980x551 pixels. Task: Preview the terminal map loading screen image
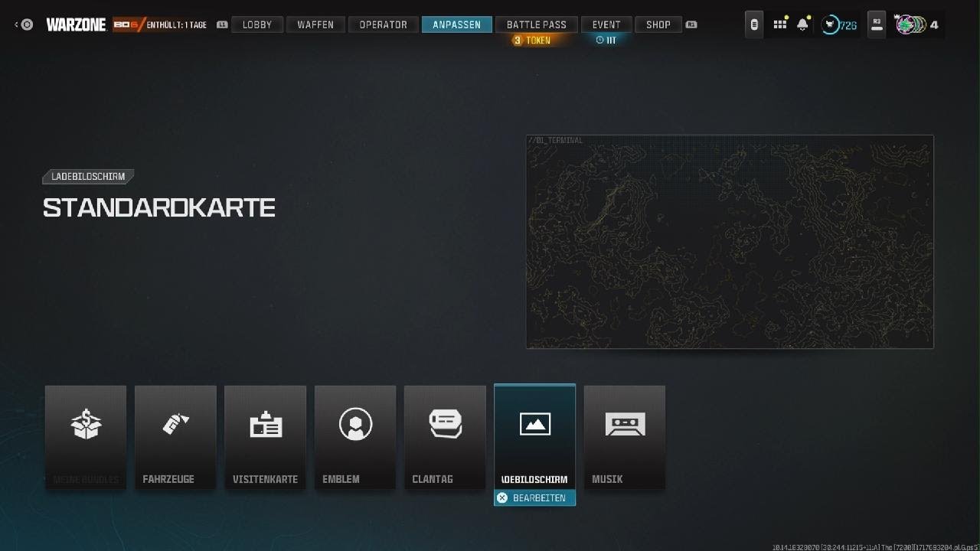[730, 242]
